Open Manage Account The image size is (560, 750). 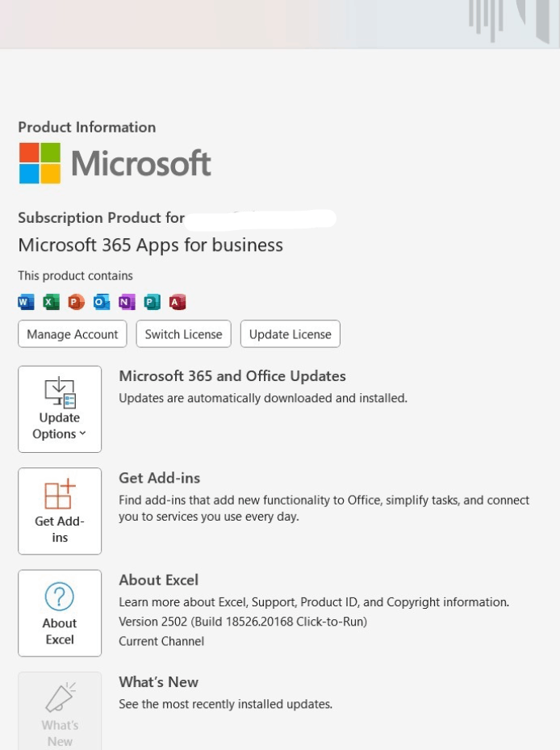pyautogui.click(x=72, y=333)
